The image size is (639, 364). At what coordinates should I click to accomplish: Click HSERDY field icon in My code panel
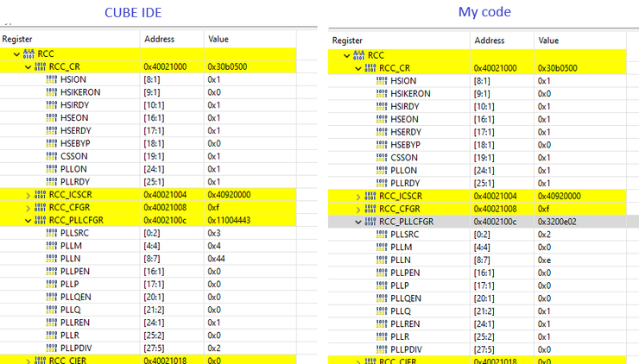click(x=382, y=132)
